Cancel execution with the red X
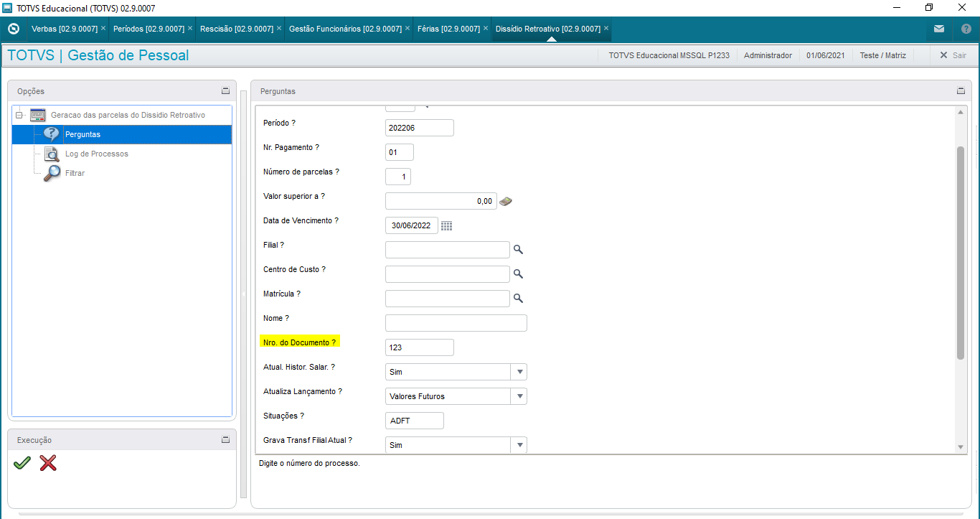The height and width of the screenshot is (519, 980). [x=48, y=463]
